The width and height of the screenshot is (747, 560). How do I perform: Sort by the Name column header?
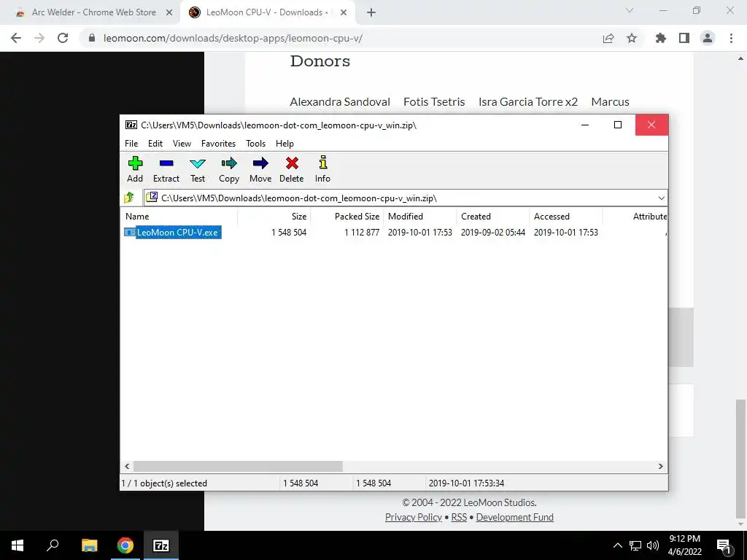click(179, 216)
